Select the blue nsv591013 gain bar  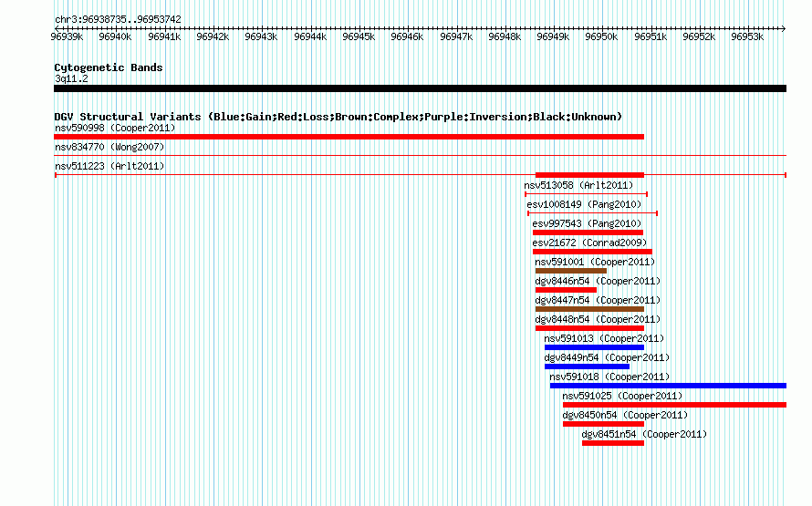click(595, 347)
